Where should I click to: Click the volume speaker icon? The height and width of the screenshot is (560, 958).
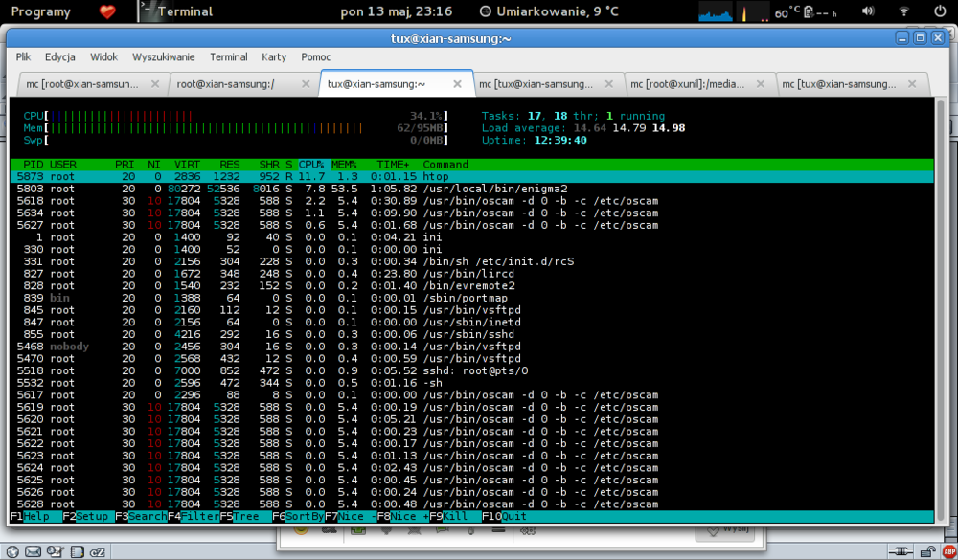[869, 12]
